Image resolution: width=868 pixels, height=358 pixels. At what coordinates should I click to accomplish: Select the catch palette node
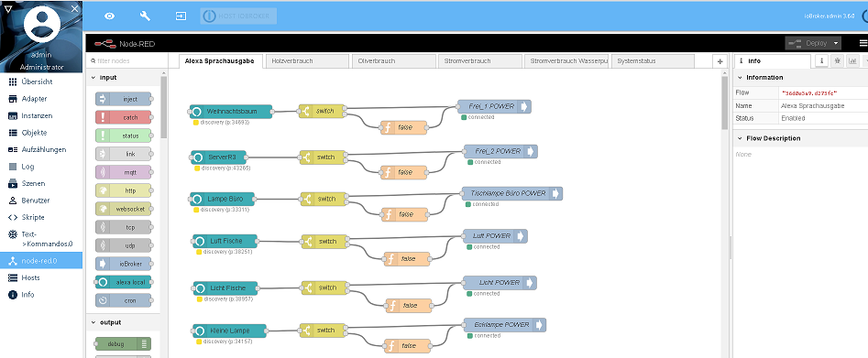[x=123, y=117]
